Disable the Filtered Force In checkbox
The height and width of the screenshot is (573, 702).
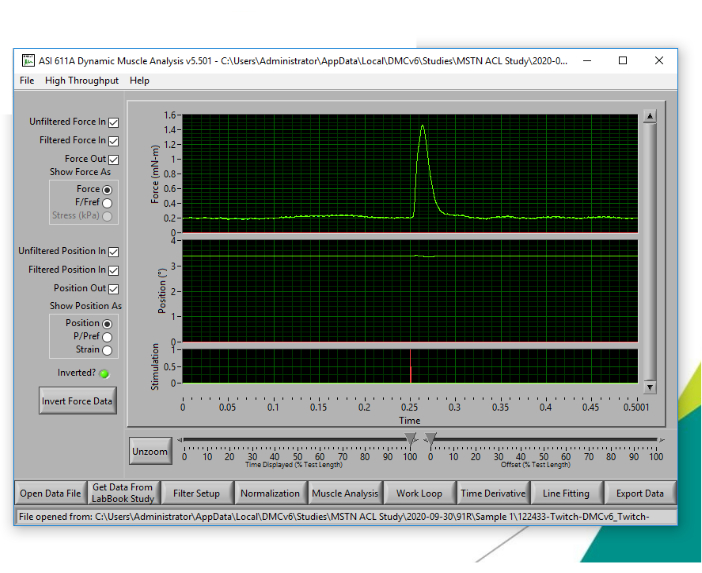113,141
